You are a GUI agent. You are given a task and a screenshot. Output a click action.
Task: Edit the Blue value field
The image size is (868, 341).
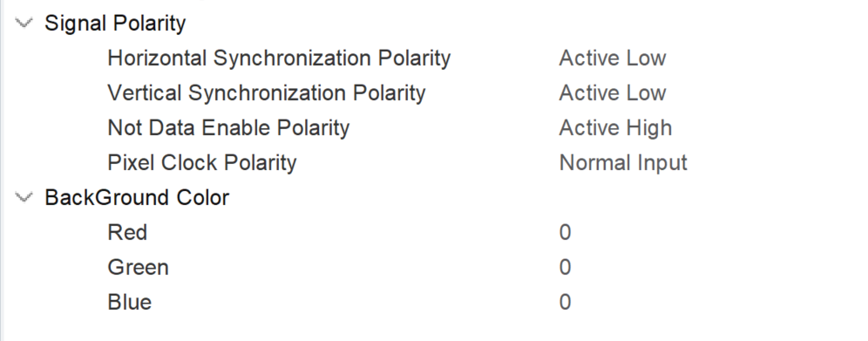coord(565,303)
